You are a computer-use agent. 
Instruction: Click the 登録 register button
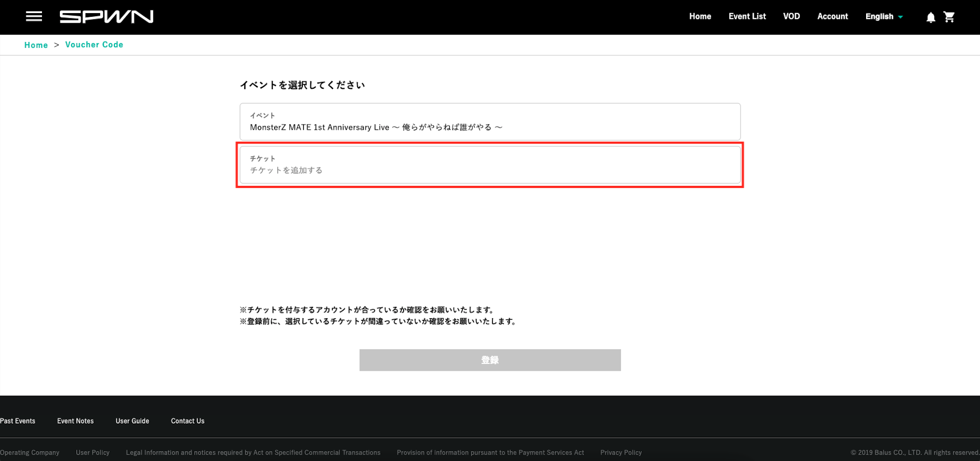pyautogui.click(x=490, y=360)
